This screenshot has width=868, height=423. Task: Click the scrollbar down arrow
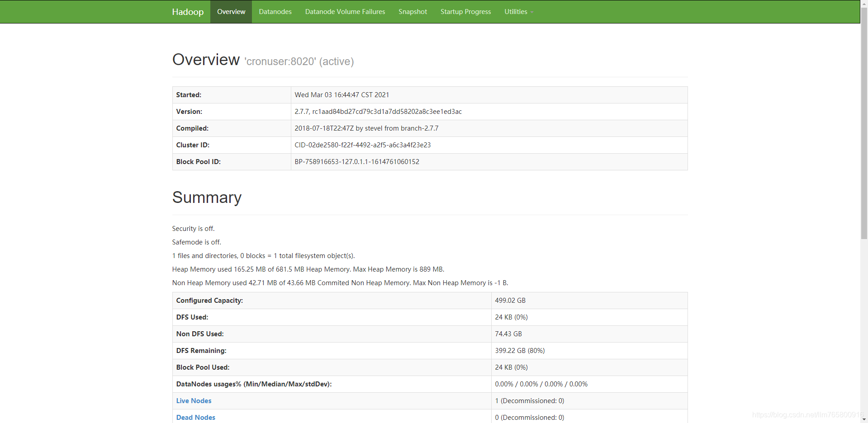click(x=864, y=419)
